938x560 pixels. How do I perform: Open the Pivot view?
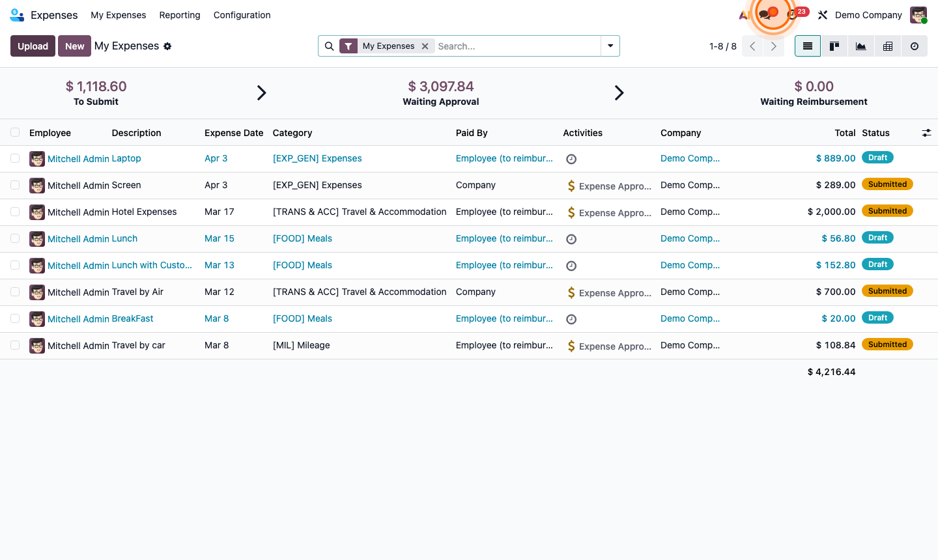tap(887, 46)
